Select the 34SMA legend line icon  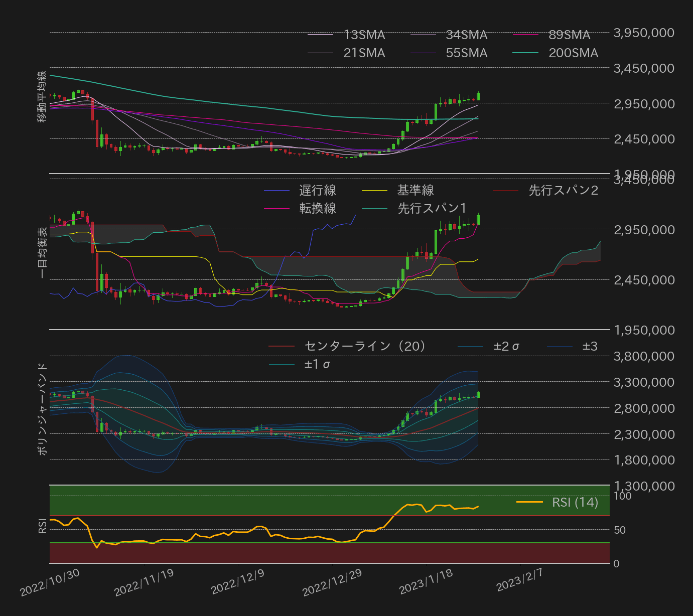point(425,35)
